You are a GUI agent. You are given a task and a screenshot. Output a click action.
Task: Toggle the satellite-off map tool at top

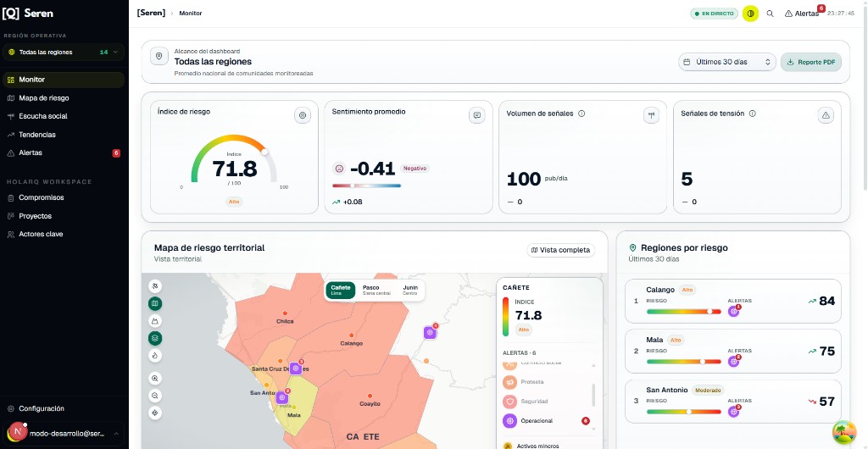pos(155,285)
